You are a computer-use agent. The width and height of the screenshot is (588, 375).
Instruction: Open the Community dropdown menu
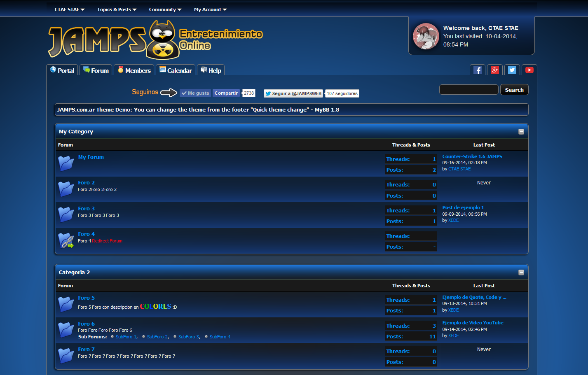coord(165,9)
